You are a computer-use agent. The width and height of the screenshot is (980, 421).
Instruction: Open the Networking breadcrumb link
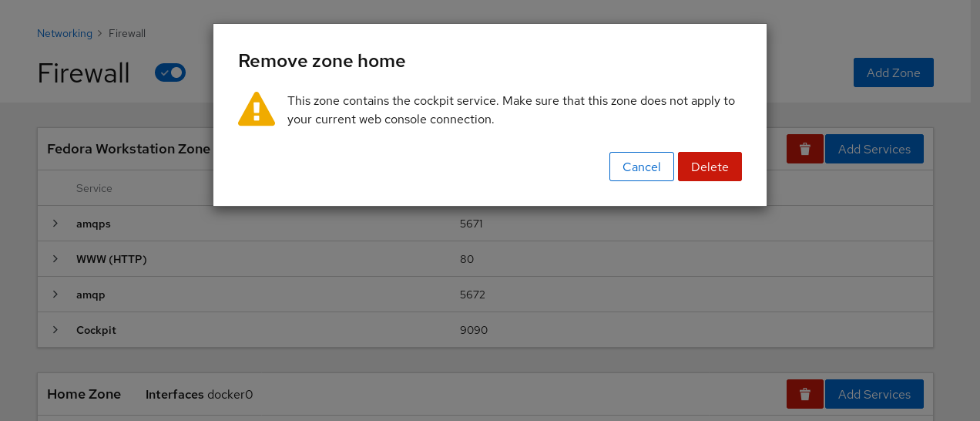tap(65, 33)
